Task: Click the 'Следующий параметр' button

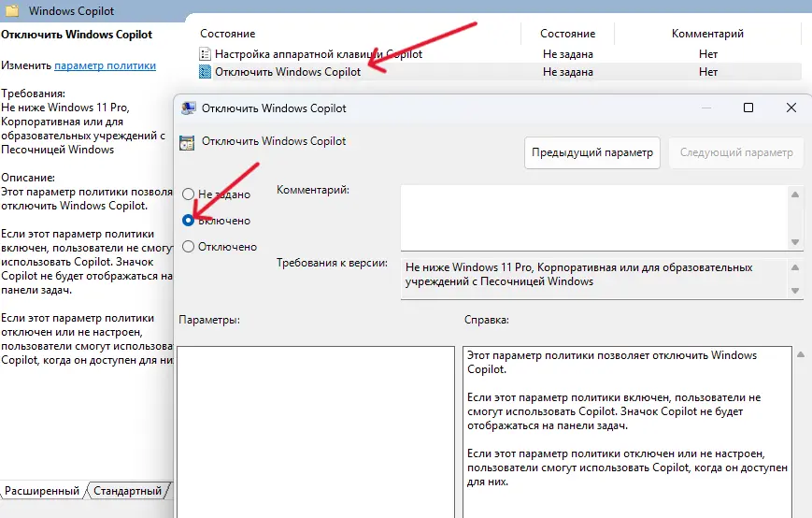Action: coord(736,152)
